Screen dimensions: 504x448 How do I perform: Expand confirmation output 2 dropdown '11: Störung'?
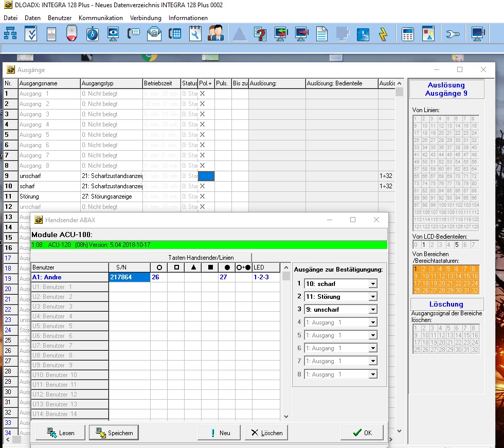coord(373,297)
